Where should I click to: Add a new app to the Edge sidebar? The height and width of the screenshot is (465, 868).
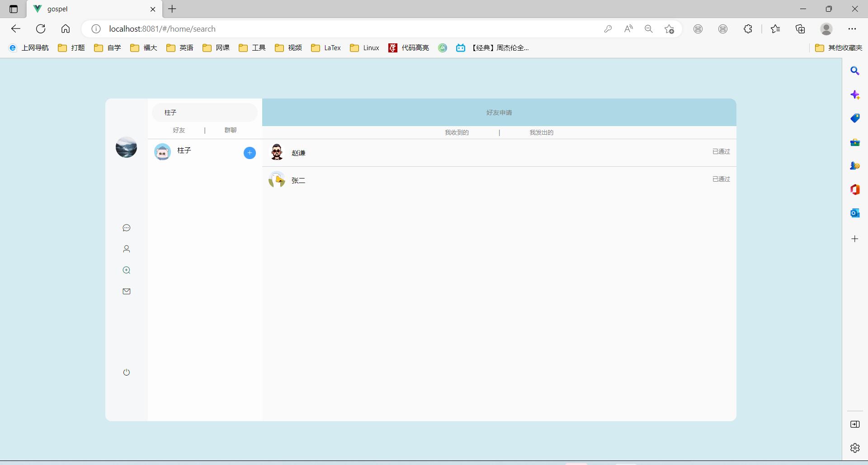coord(855,239)
